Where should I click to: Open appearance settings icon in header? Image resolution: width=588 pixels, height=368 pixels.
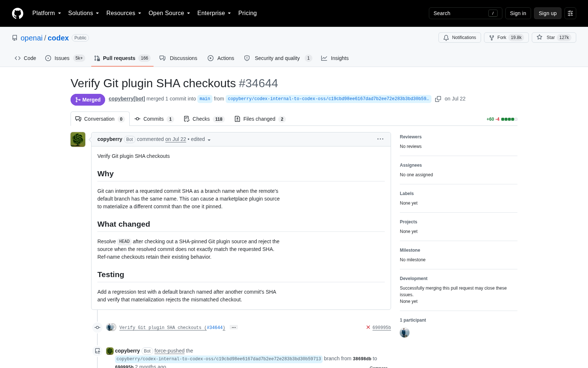(570, 13)
